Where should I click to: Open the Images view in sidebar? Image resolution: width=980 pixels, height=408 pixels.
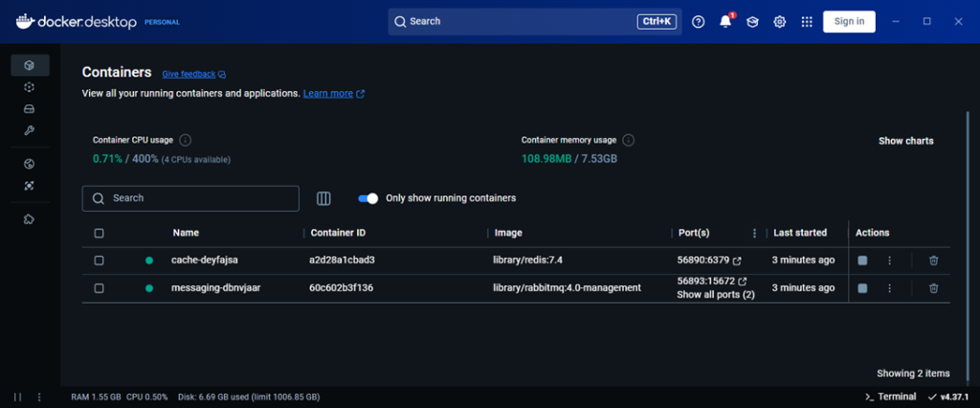[30, 87]
